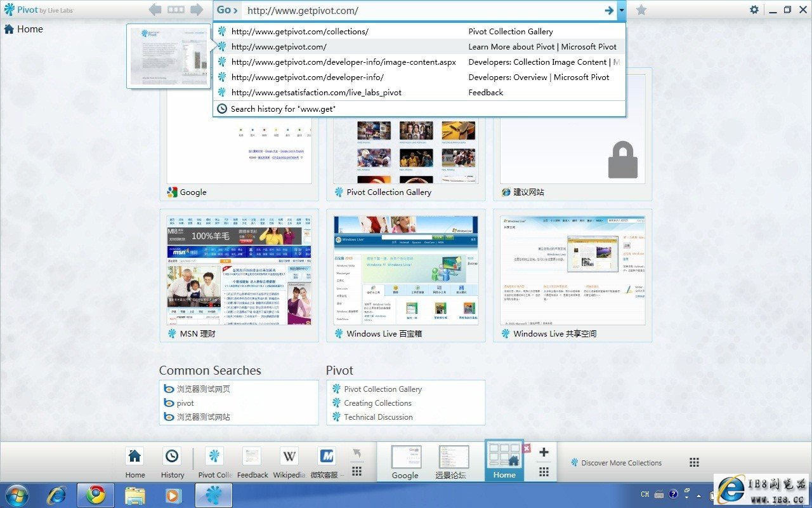Go forward with the right arrow
812x508 pixels.
click(x=197, y=10)
